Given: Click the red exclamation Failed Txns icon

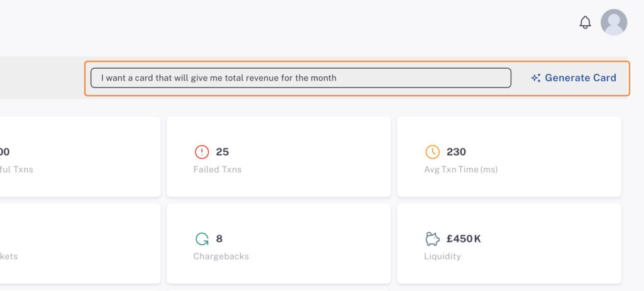Looking at the screenshot, I should pyautogui.click(x=202, y=152).
